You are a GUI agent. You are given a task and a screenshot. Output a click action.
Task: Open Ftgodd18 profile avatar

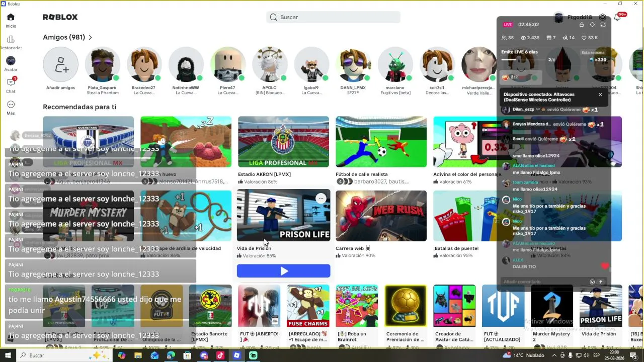(x=558, y=18)
